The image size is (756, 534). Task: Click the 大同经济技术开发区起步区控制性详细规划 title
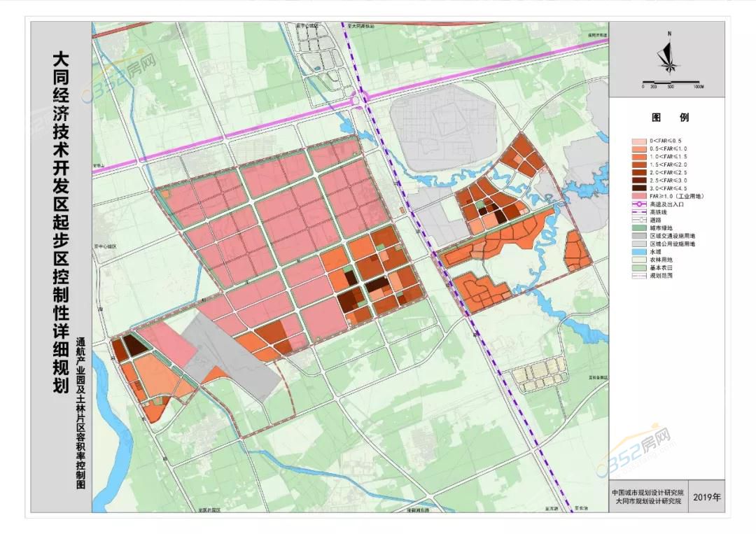point(62,223)
